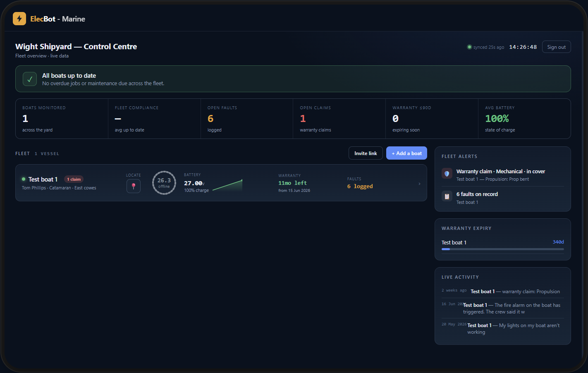Image resolution: width=588 pixels, height=373 pixels.
Task: Click the 14:26:48 clock display
Action: pyautogui.click(x=523, y=47)
